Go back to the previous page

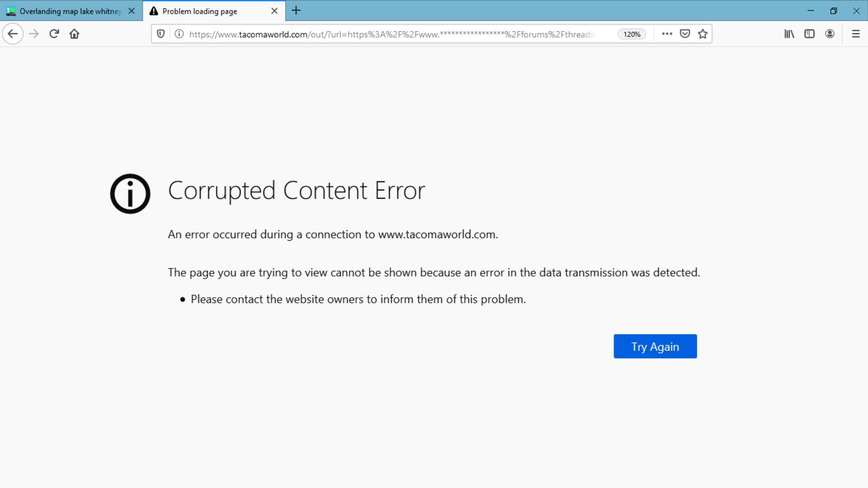click(13, 34)
